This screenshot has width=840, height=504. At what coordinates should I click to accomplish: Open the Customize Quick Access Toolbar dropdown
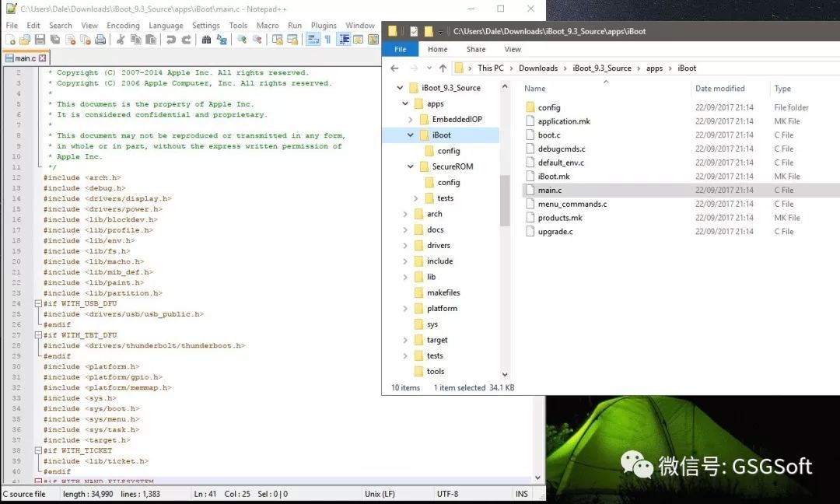[440, 32]
